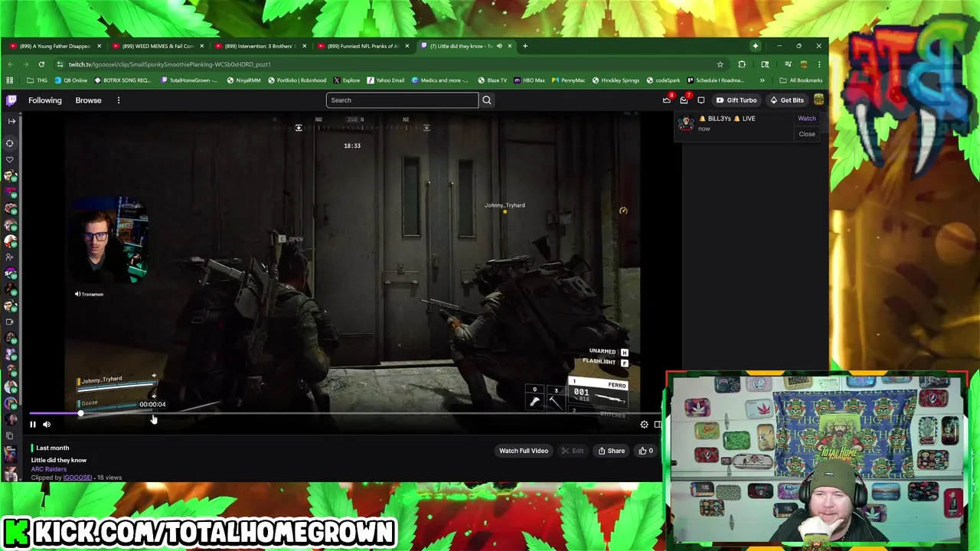Open the Twitch notifications inbox icon

pos(684,100)
